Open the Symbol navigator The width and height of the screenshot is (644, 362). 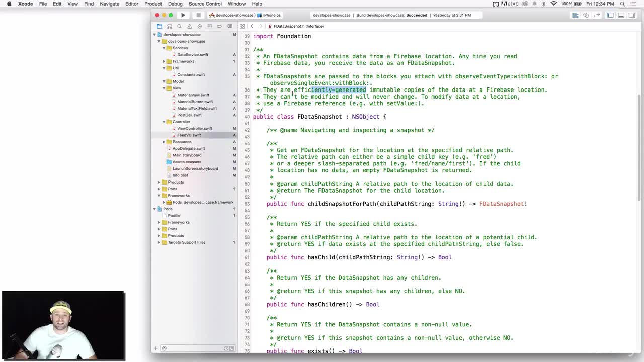pos(170,26)
